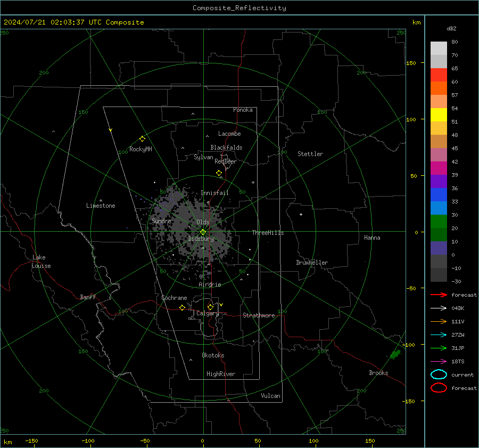
Task: Click the Olds town label
Action: point(203,222)
